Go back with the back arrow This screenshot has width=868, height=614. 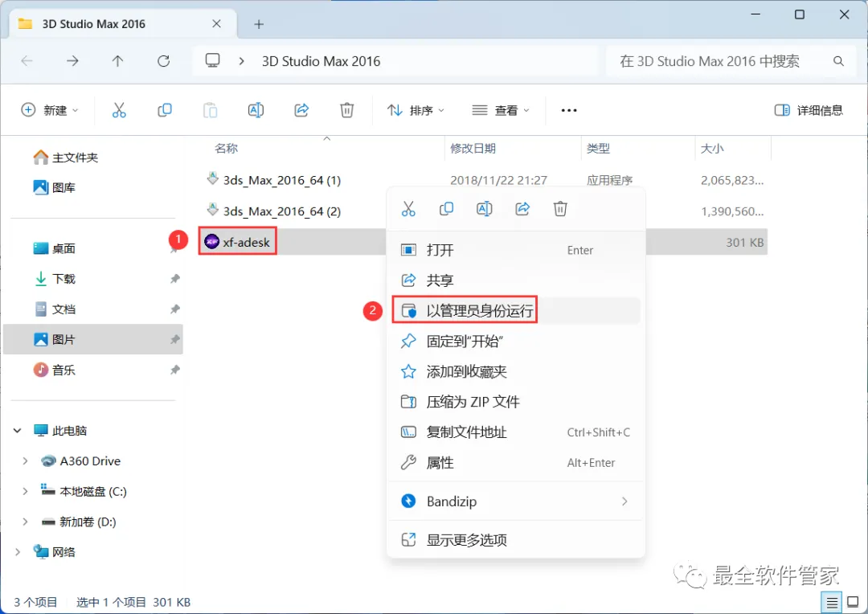tap(27, 61)
